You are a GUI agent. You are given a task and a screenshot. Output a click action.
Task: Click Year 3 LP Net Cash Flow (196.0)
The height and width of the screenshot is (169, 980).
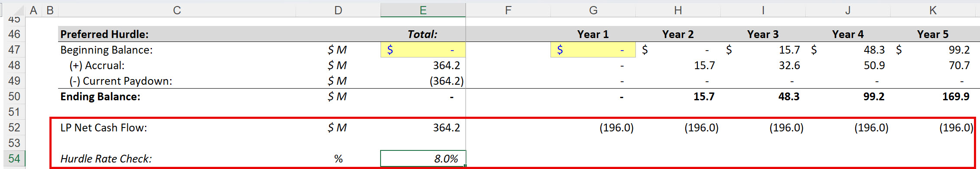coord(786,128)
